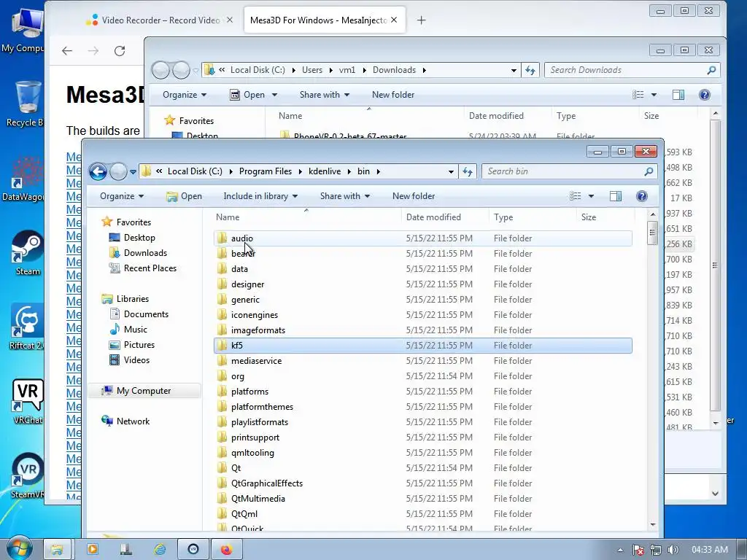Image resolution: width=747 pixels, height=560 pixels.
Task: Click scroll down arrow in the bin file list
Action: tap(653, 525)
